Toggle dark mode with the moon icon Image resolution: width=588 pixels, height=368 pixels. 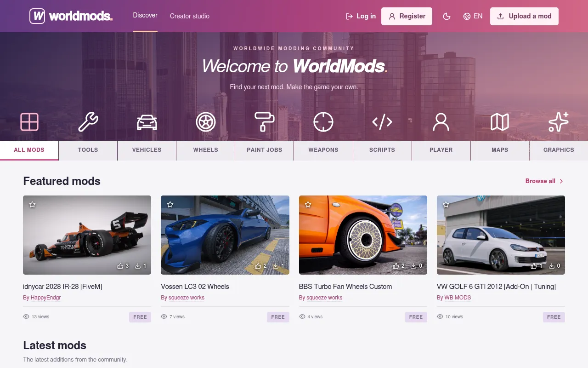coord(447,16)
